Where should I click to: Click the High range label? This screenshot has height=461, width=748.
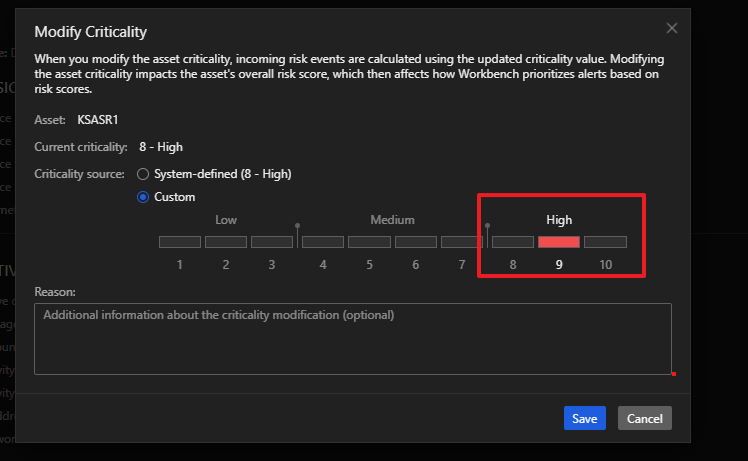(559, 220)
